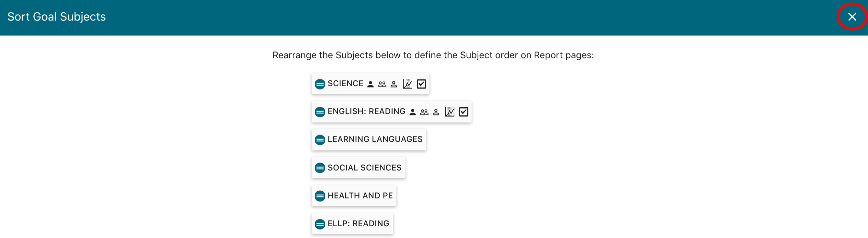Click the LEARNING LANGUAGES drag handle
Viewport: 868px width, 238px height.
tap(319, 139)
